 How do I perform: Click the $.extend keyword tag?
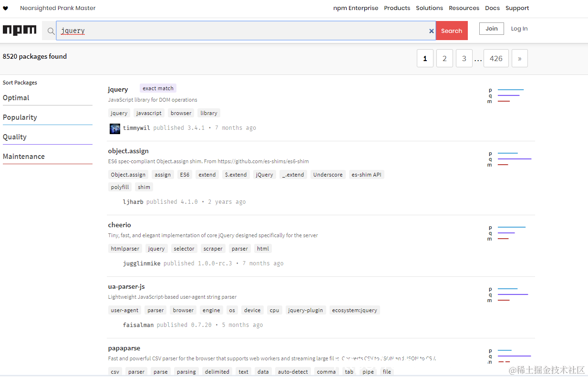pos(236,175)
